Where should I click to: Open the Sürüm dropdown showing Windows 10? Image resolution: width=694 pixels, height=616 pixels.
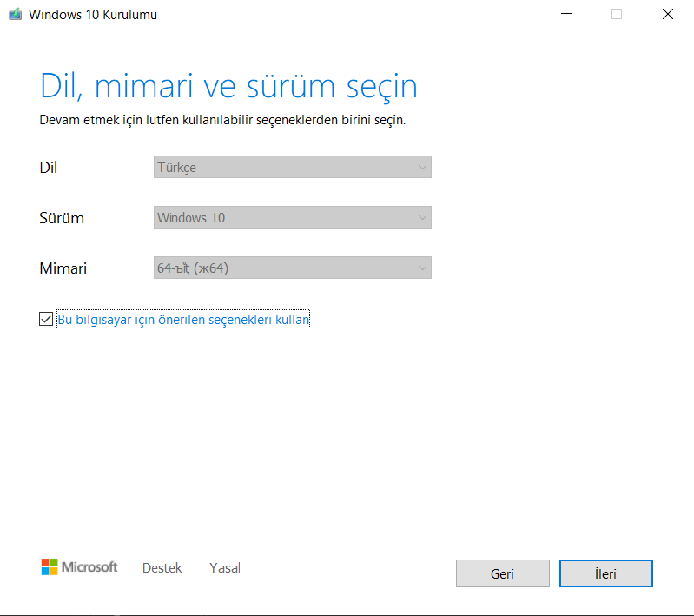click(x=293, y=217)
